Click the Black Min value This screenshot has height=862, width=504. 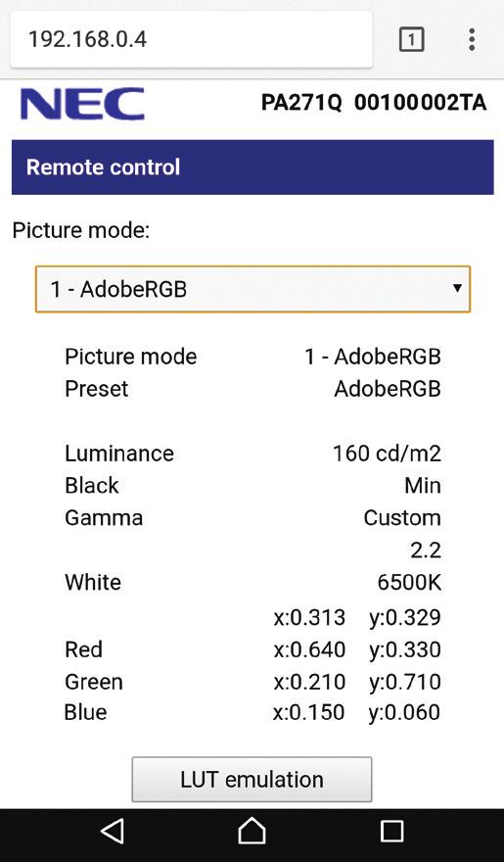[x=423, y=486]
